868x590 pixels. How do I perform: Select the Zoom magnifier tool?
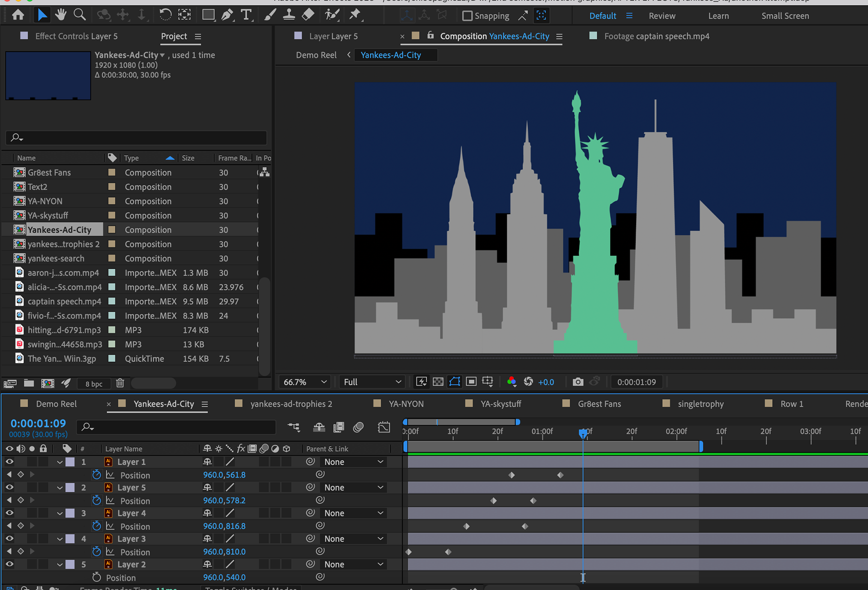[x=80, y=15]
